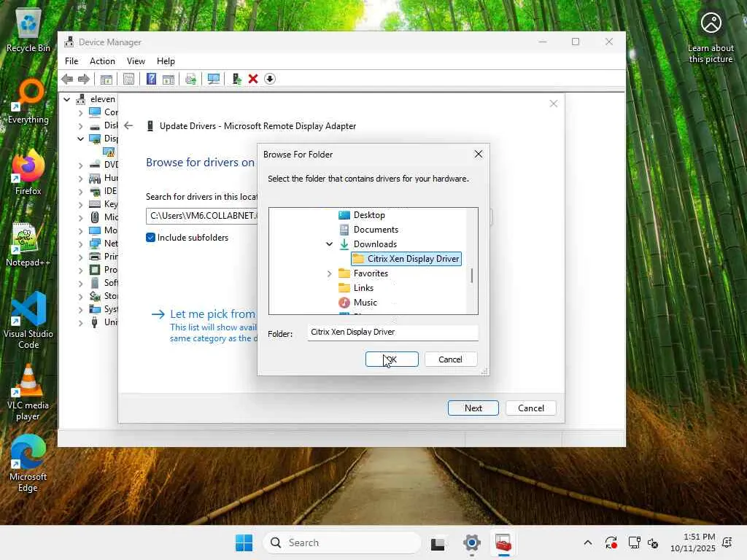Expand the Printers tree node
Viewport: 747px width, 560px height.
(x=80, y=257)
